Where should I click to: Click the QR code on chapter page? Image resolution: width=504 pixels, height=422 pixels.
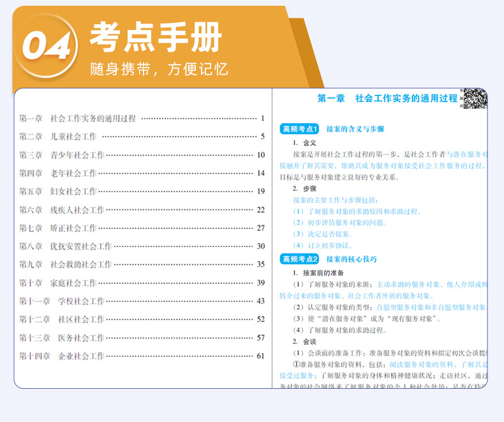coord(475,98)
